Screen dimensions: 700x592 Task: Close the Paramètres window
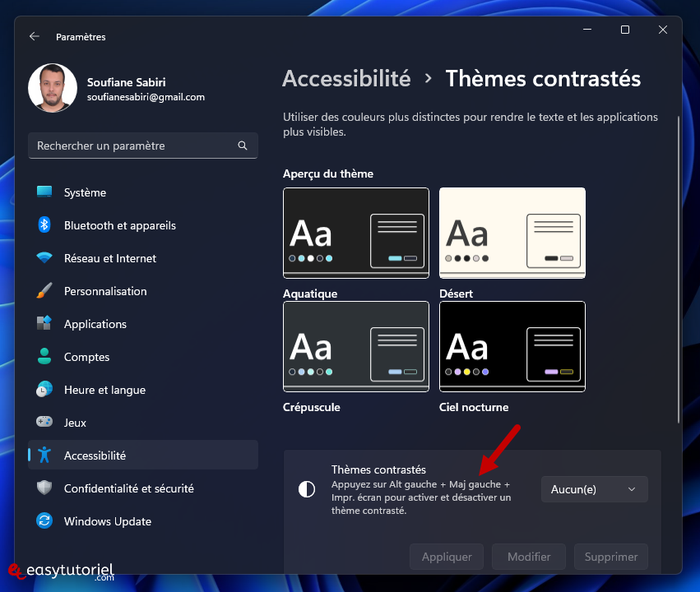[x=662, y=30]
